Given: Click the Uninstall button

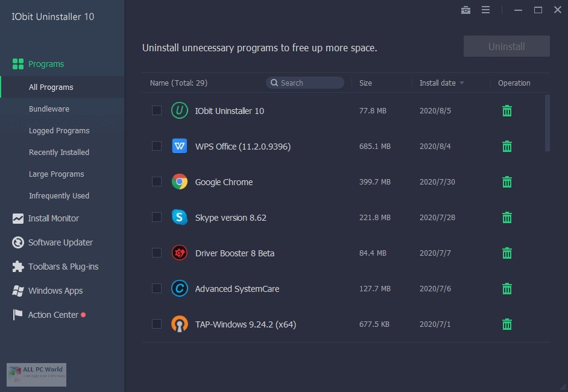Looking at the screenshot, I should (x=506, y=46).
